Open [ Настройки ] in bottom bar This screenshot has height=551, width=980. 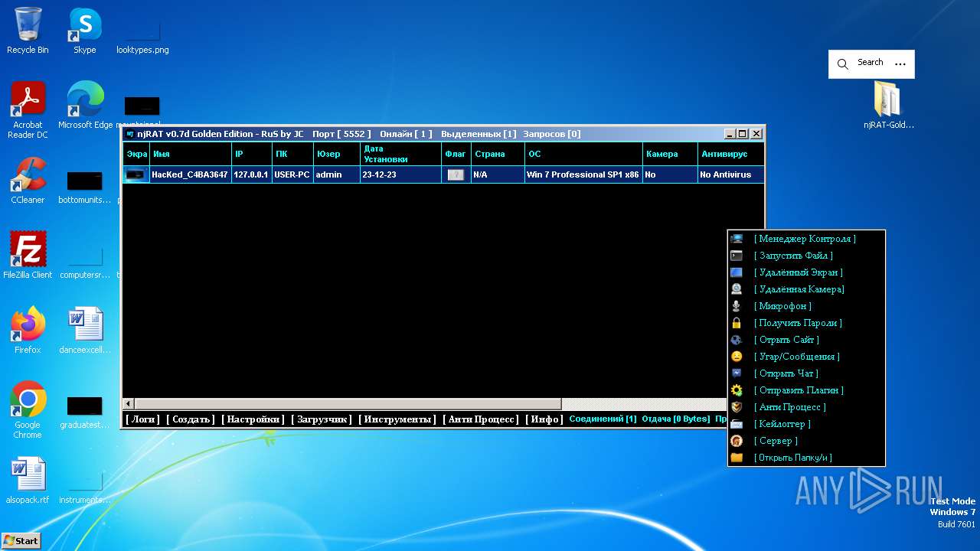tap(253, 419)
